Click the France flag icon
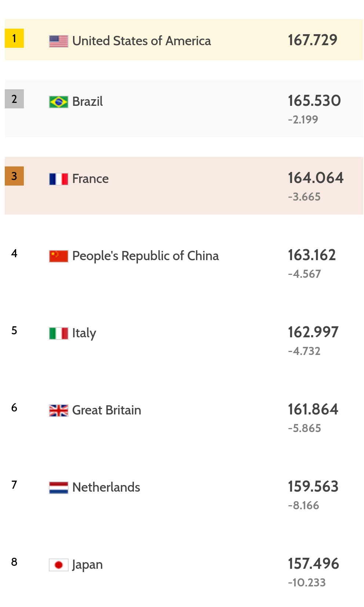 coord(59,179)
